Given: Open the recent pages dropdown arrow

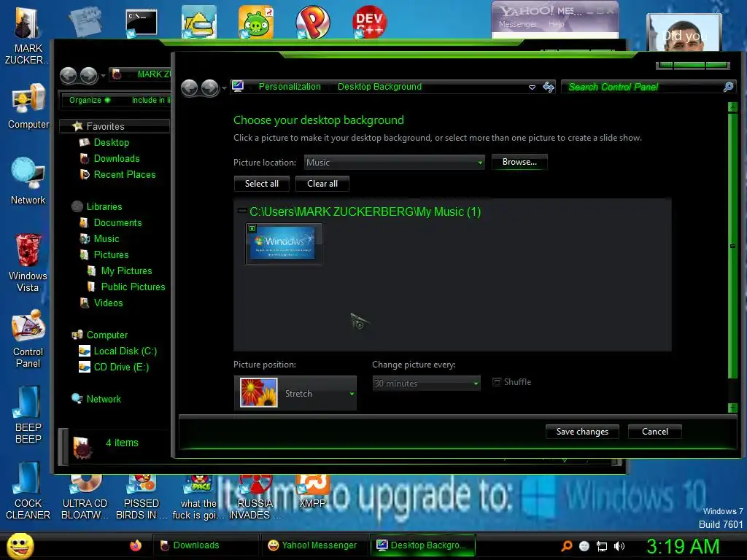Looking at the screenshot, I should 225,88.
